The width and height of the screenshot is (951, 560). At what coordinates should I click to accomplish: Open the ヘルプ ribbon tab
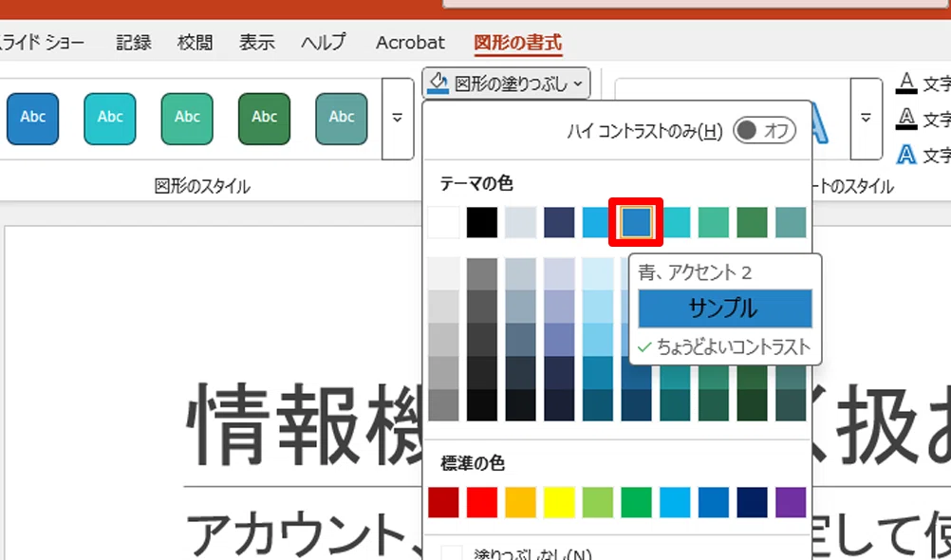tap(324, 43)
